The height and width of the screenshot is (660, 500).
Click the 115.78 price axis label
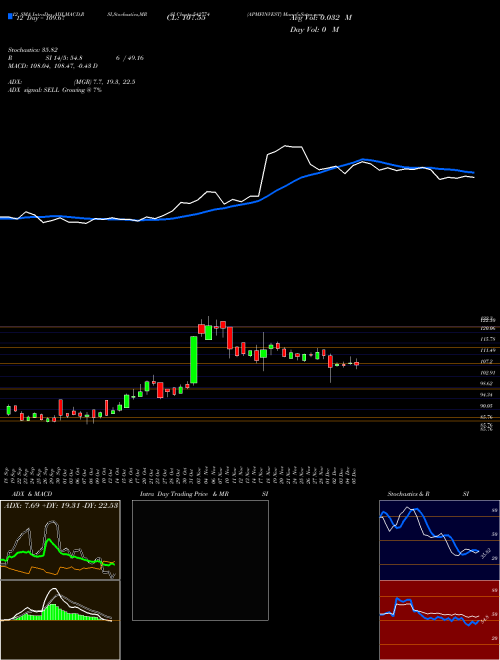[487, 339]
